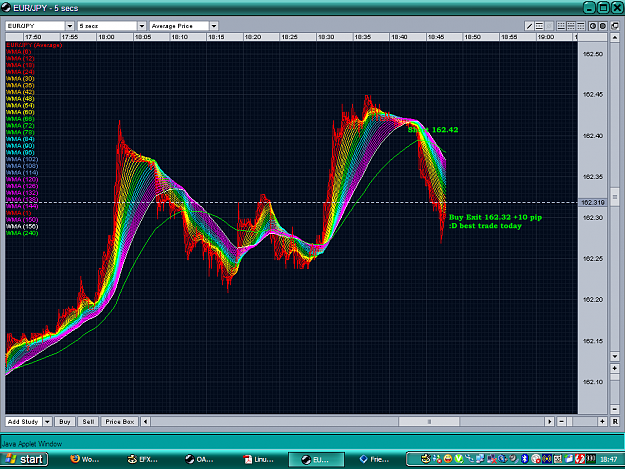
Task: Click the vertical scrollbar up arrow
Action: click(615, 38)
